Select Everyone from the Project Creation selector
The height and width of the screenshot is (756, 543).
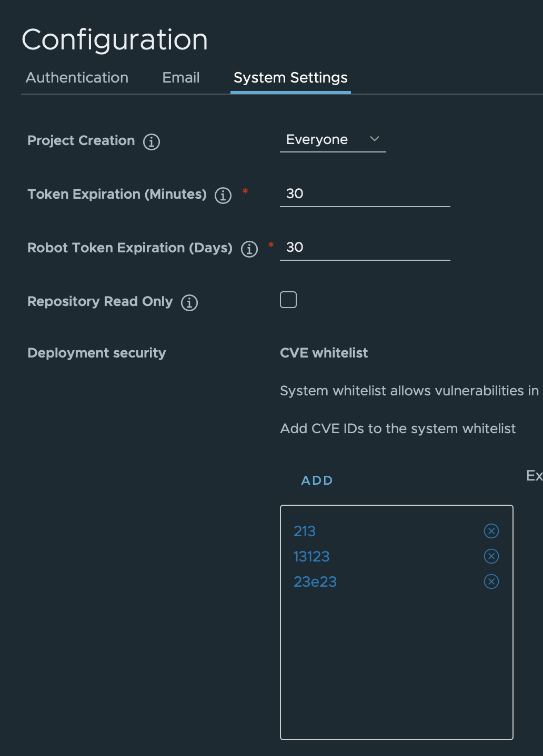pyautogui.click(x=317, y=140)
